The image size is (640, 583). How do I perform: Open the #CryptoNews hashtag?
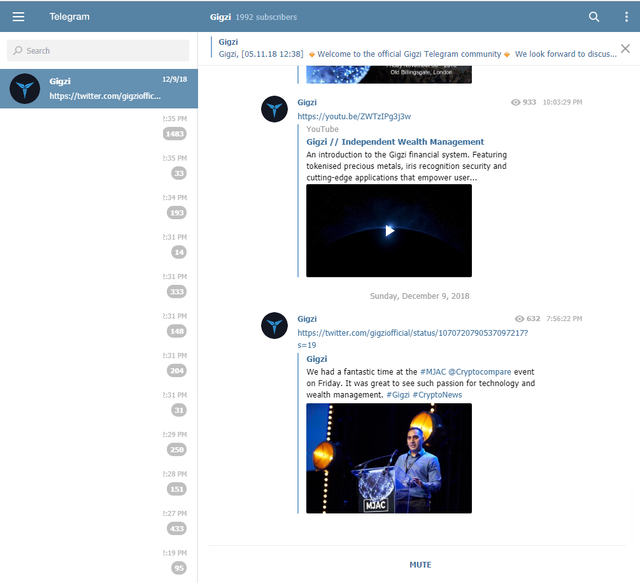[x=437, y=395]
